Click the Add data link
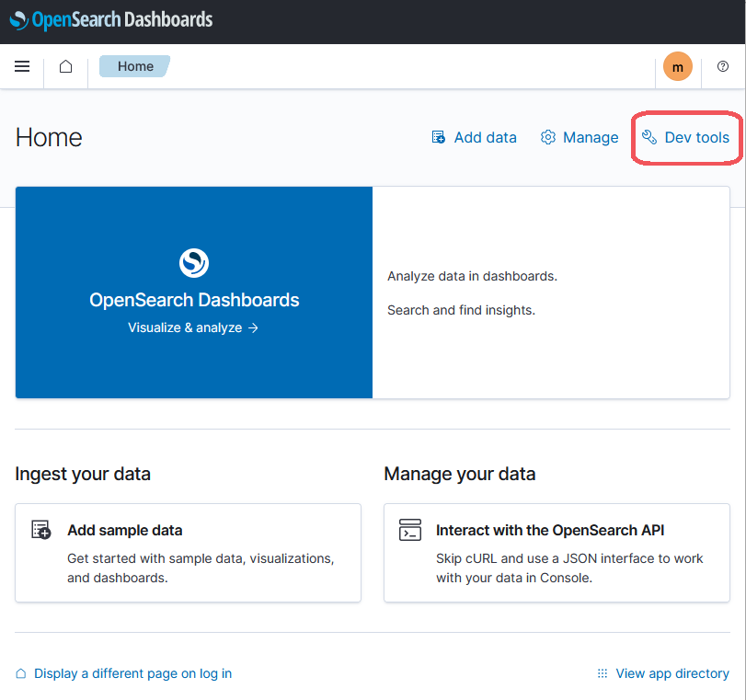746x700 pixels. click(x=485, y=137)
